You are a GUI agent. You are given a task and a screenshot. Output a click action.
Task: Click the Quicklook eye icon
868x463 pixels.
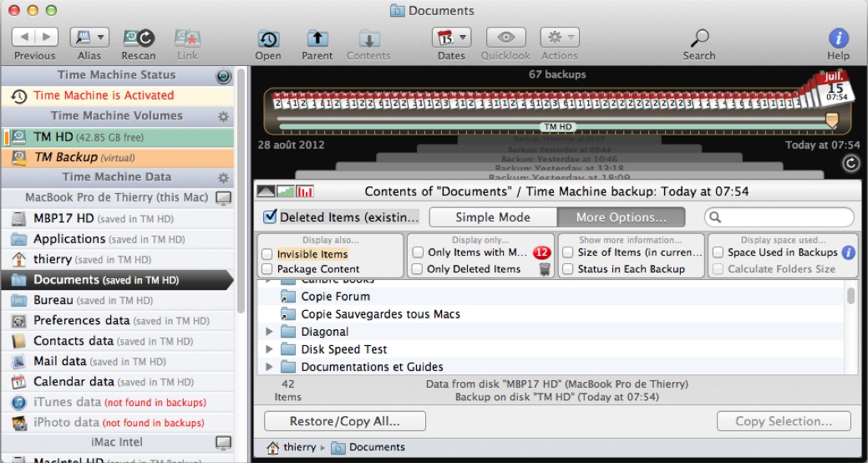click(506, 37)
